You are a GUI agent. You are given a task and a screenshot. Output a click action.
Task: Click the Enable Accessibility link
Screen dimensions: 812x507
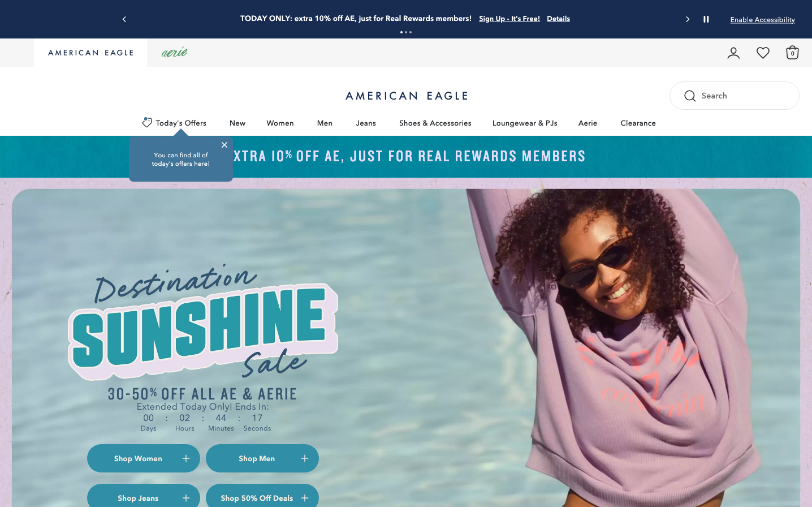point(762,20)
